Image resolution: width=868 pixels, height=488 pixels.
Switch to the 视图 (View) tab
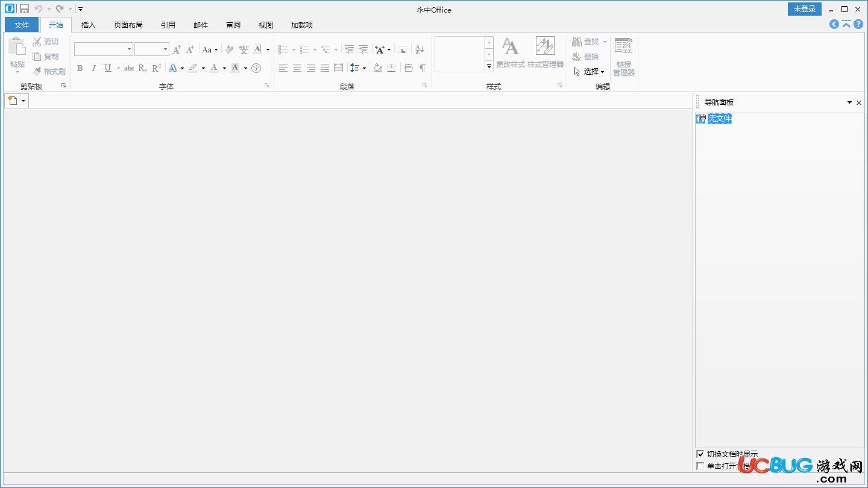pos(266,25)
